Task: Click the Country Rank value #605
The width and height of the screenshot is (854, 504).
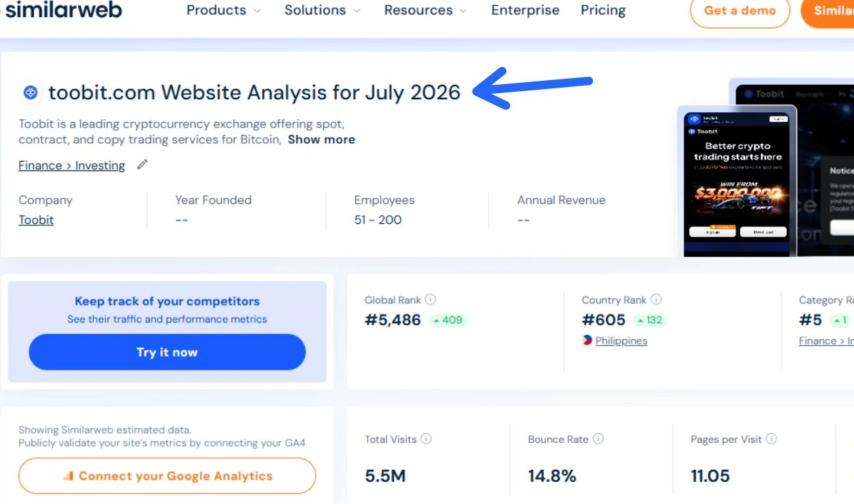Action: pyautogui.click(x=604, y=320)
